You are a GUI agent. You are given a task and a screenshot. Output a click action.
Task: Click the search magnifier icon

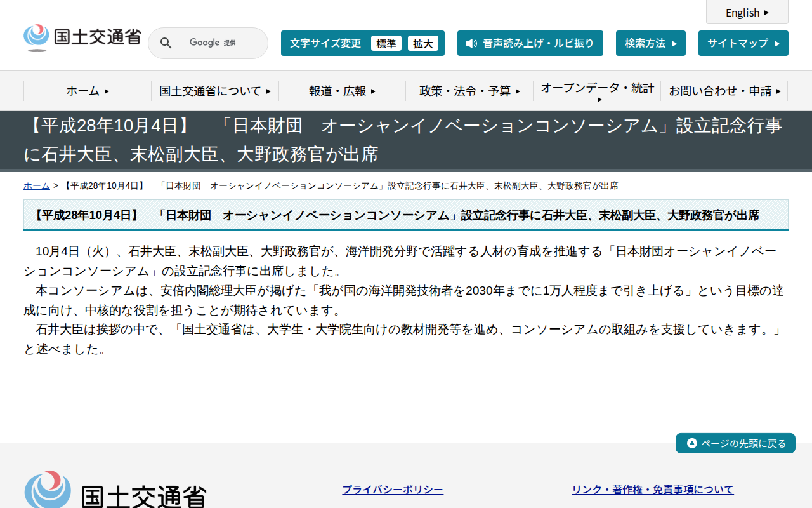166,43
